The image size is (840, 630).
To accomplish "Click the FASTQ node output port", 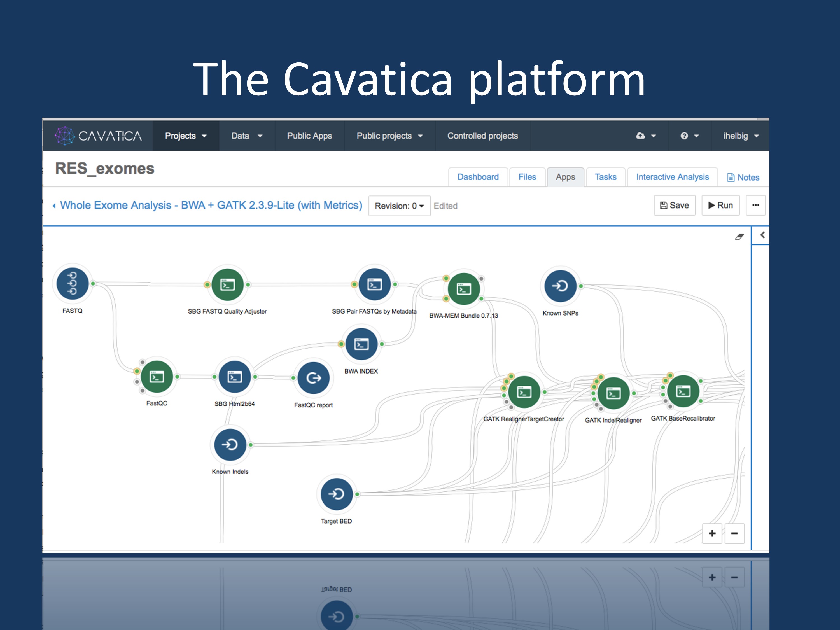I will [x=93, y=284].
